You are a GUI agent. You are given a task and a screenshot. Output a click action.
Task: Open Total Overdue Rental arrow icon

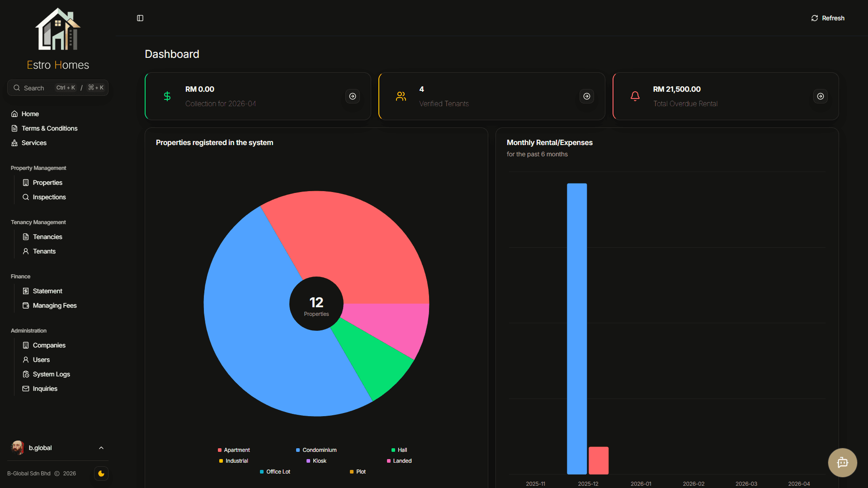click(x=821, y=96)
